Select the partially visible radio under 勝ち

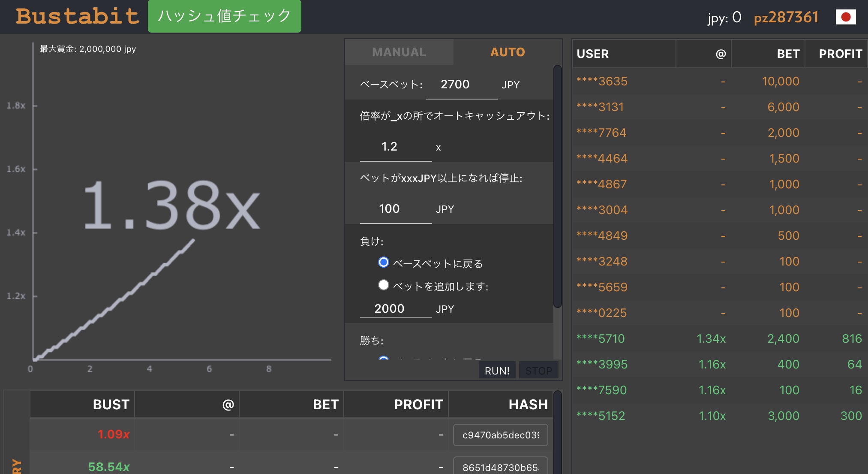(384, 359)
